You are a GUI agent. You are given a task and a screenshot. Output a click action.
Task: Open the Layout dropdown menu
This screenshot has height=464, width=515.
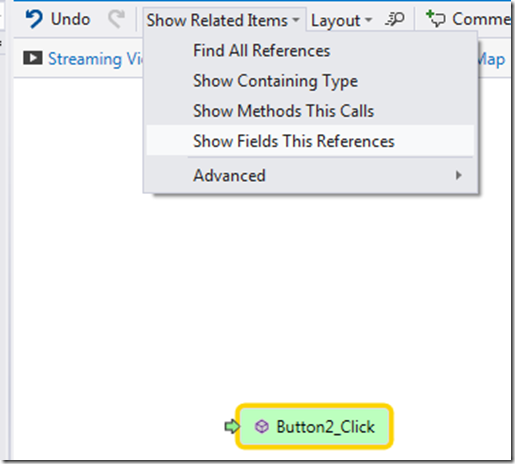point(341,21)
